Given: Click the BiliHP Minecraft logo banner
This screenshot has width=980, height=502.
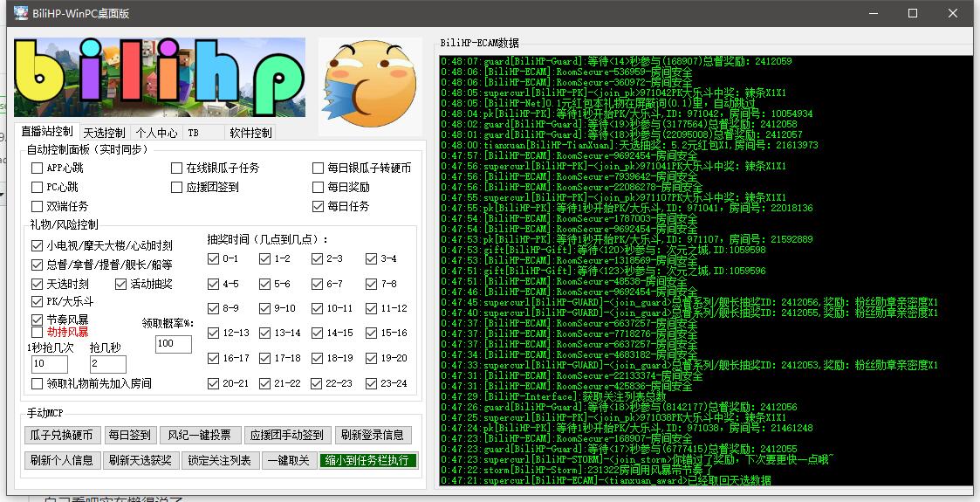Looking at the screenshot, I should tap(160, 78).
